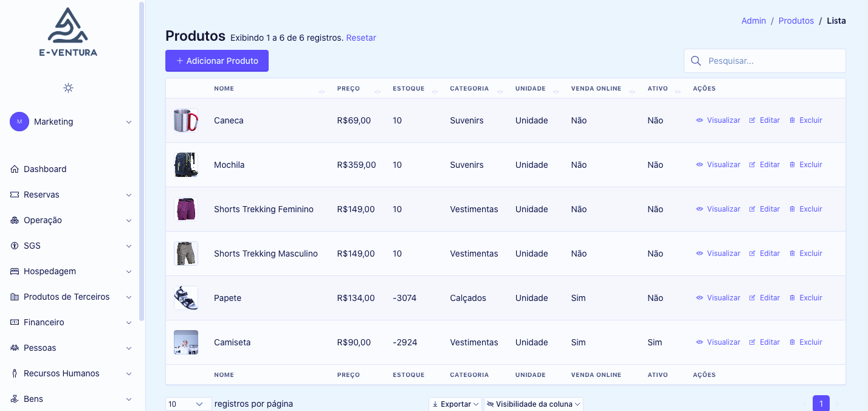Click the Papete product thumbnail
The width and height of the screenshot is (868, 411).
coord(185,298)
